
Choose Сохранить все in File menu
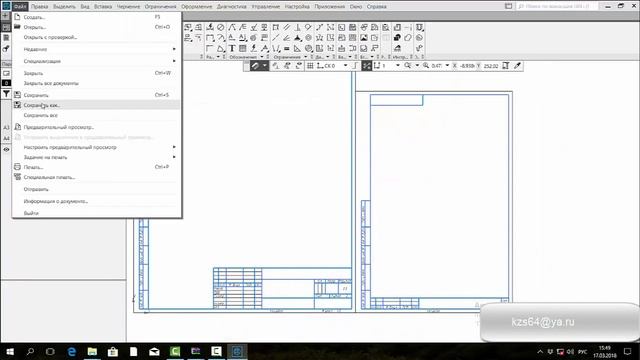coord(96,115)
